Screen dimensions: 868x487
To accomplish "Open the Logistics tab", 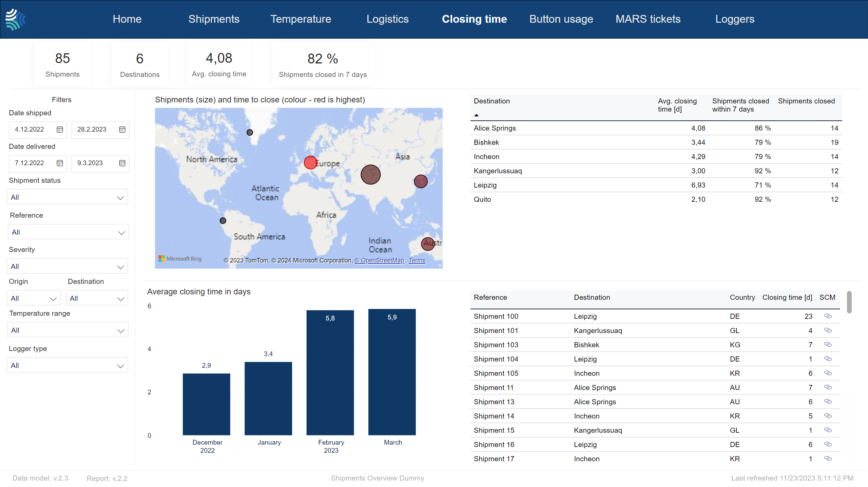I will (x=388, y=19).
